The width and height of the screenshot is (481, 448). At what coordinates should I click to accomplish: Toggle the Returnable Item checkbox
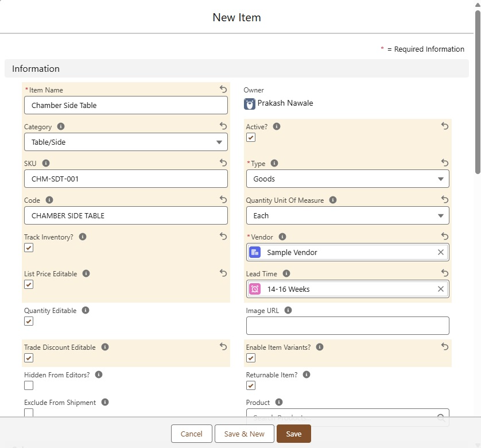[251, 385]
